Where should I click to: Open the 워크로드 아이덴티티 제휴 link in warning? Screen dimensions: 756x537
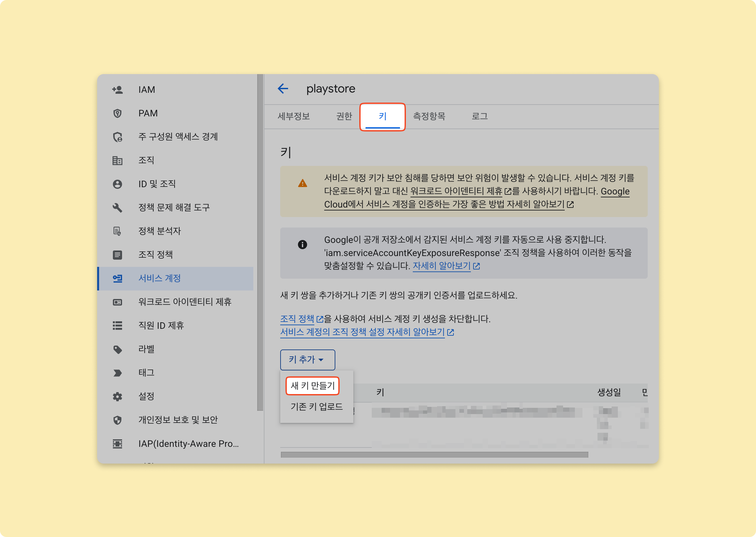pos(456,191)
